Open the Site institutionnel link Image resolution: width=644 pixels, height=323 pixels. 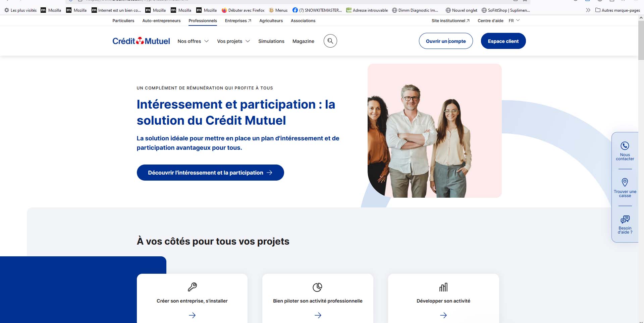click(450, 20)
